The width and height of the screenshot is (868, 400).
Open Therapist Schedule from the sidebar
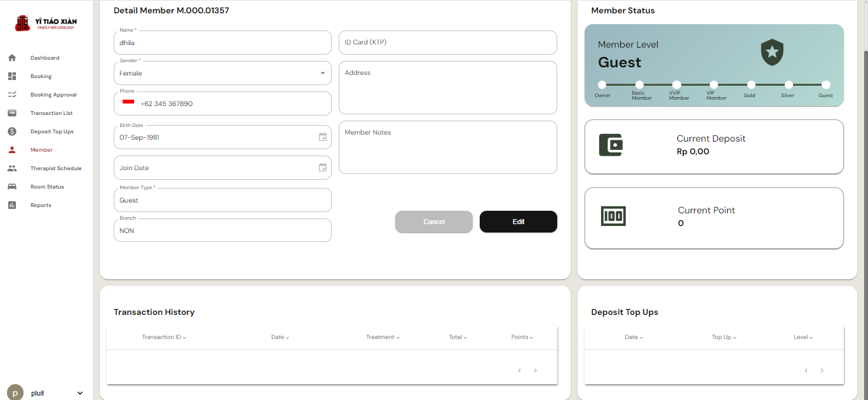coord(56,168)
